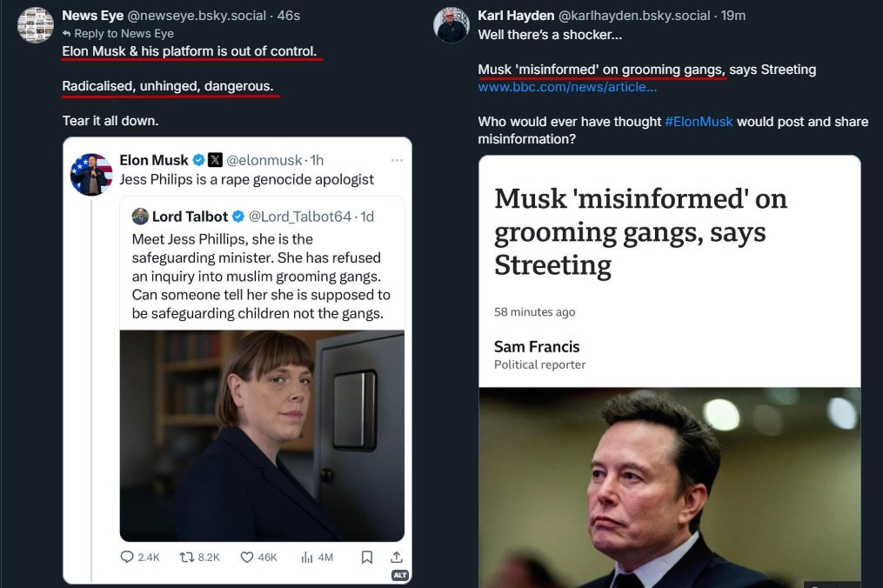The width and height of the screenshot is (883, 588).
Task: Open Karl Hayden's profile avatar
Action: [452, 25]
